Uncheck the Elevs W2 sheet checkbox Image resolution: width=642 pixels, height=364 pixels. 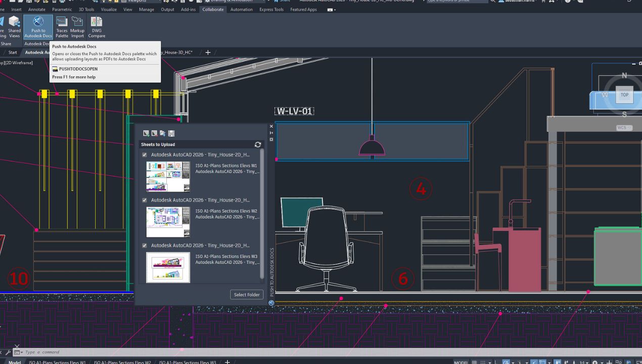pos(145,200)
